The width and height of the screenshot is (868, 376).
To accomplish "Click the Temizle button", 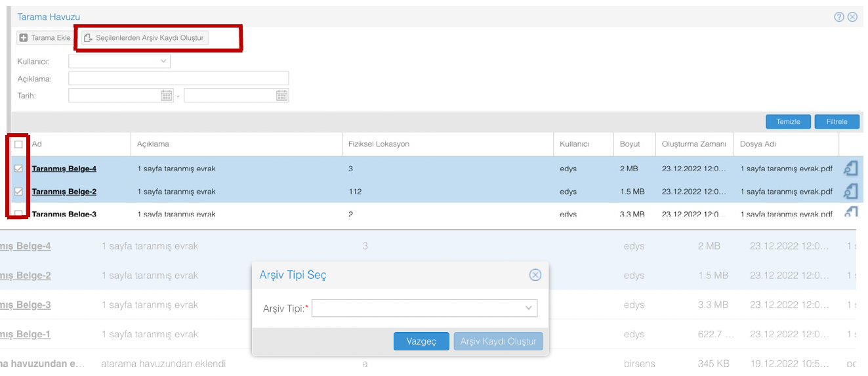I will point(788,122).
